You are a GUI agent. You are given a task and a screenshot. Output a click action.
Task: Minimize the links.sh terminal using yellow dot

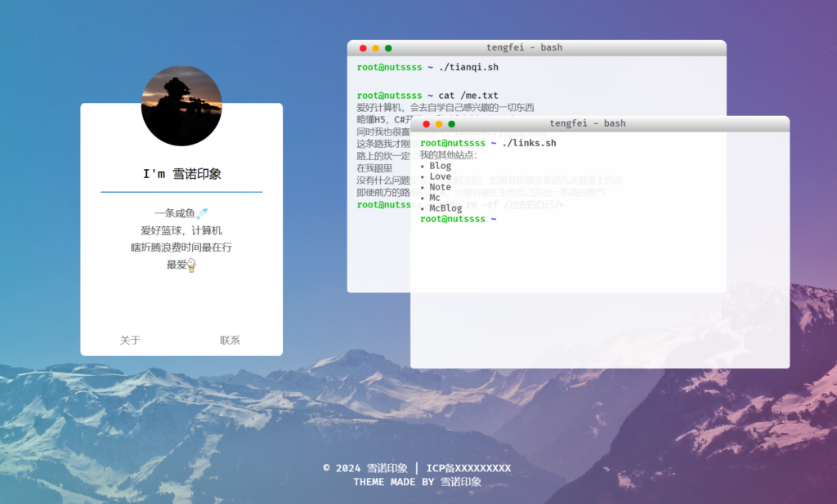pyautogui.click(x=439, y=124)
